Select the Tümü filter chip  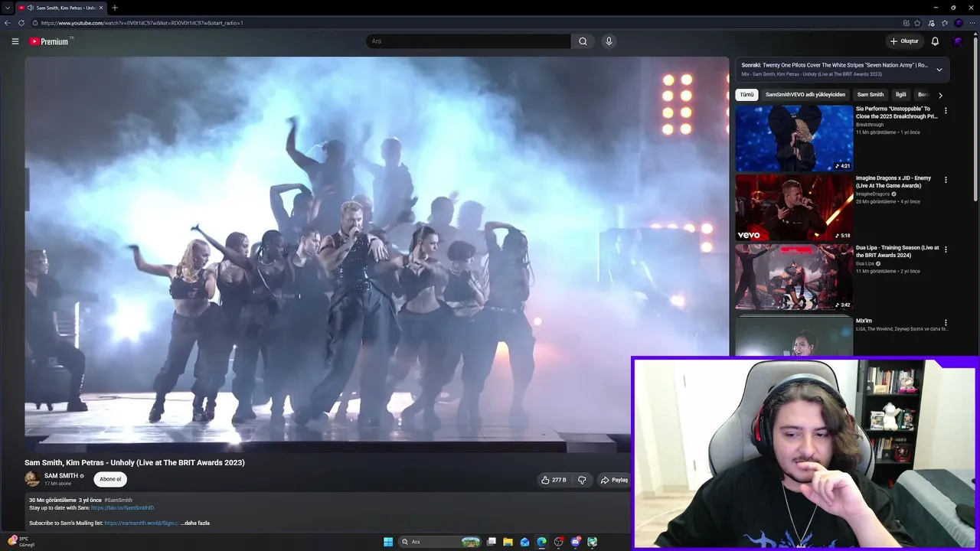[x=746, y=95]
